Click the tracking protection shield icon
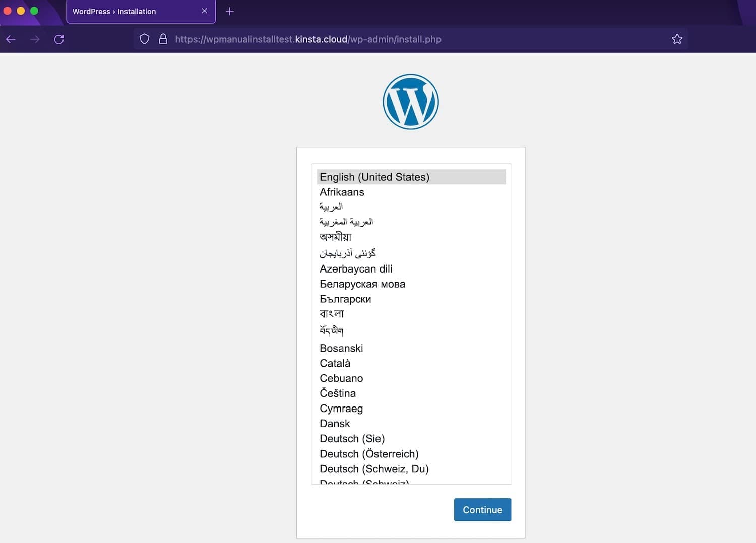This screenshot has width=756, height=543. tap(144, 39)
